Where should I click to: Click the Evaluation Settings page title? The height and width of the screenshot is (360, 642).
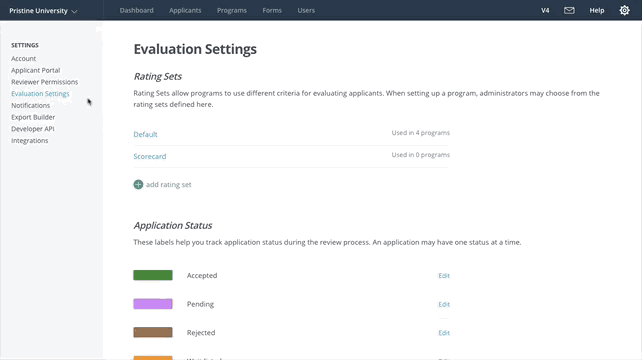coord(195,49)
